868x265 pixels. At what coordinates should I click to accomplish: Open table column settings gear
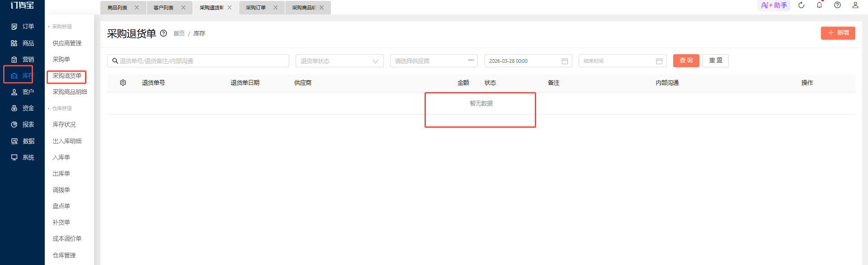point(123,83)
